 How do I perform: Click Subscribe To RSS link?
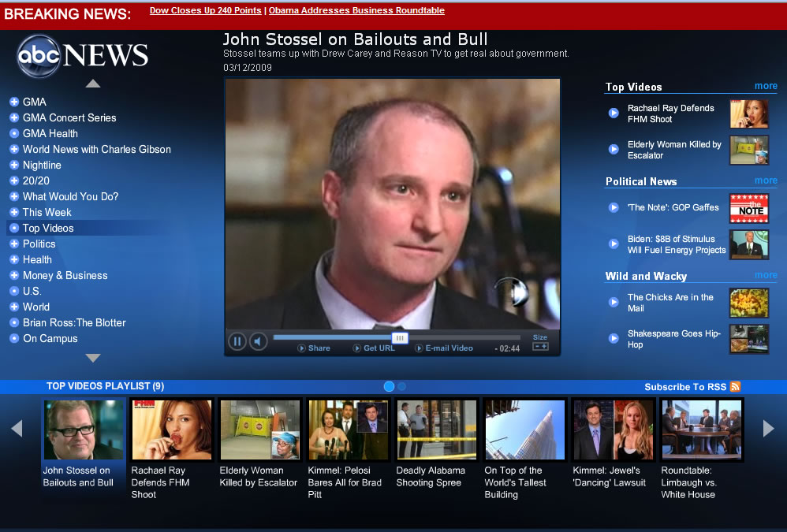click(x=685, y=387)
